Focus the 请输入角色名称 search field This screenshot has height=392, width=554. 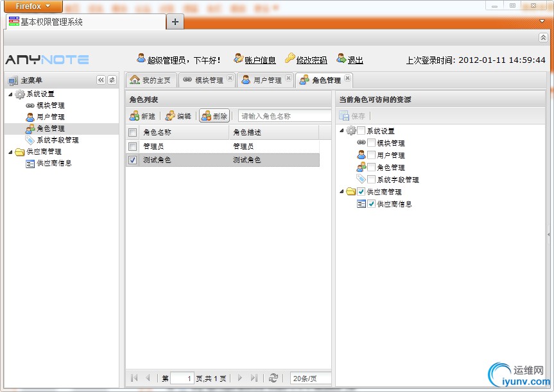click(285, 116)
